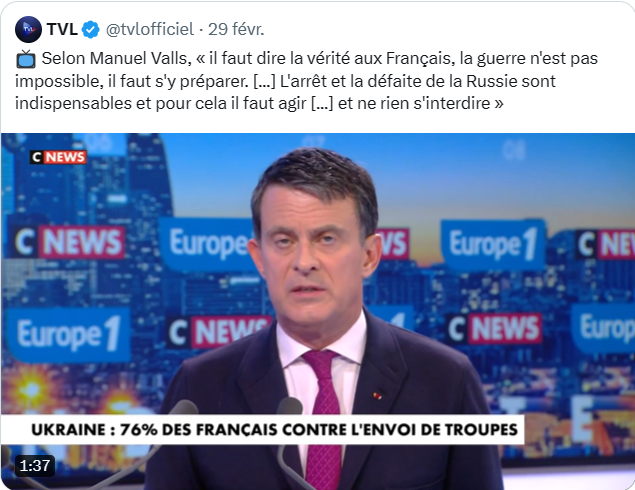
Task: Click the purple tie in the video
Action: click(x=323, y=417)
